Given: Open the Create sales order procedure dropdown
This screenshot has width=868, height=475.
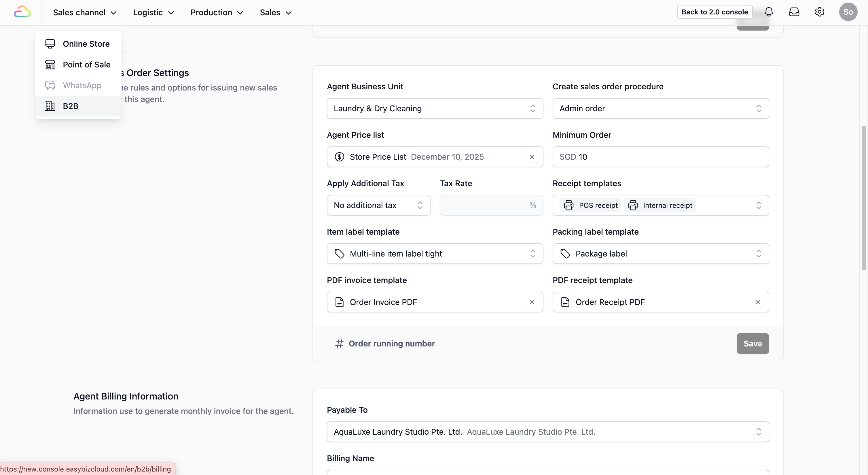Looking at the screenshot, I should tap(660, 109).
